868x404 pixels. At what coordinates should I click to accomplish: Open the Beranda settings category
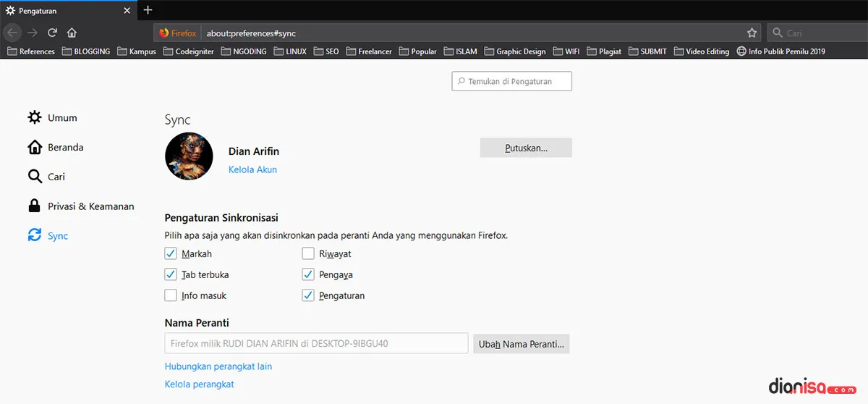coord(56,147)
